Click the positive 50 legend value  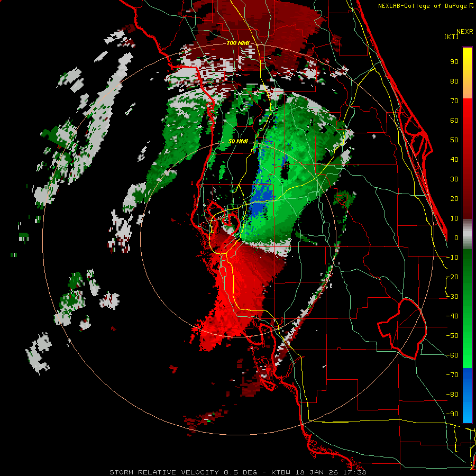tap(454, 140)
